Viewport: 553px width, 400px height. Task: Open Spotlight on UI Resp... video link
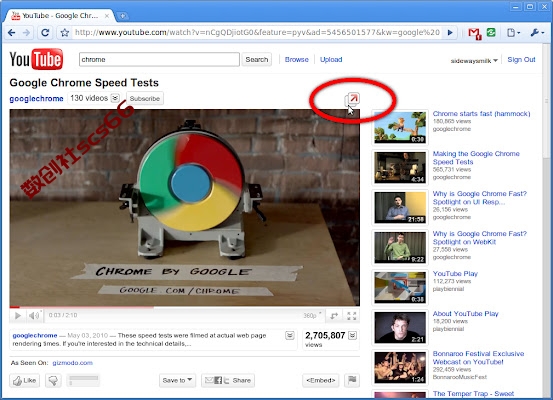point(480,198)
